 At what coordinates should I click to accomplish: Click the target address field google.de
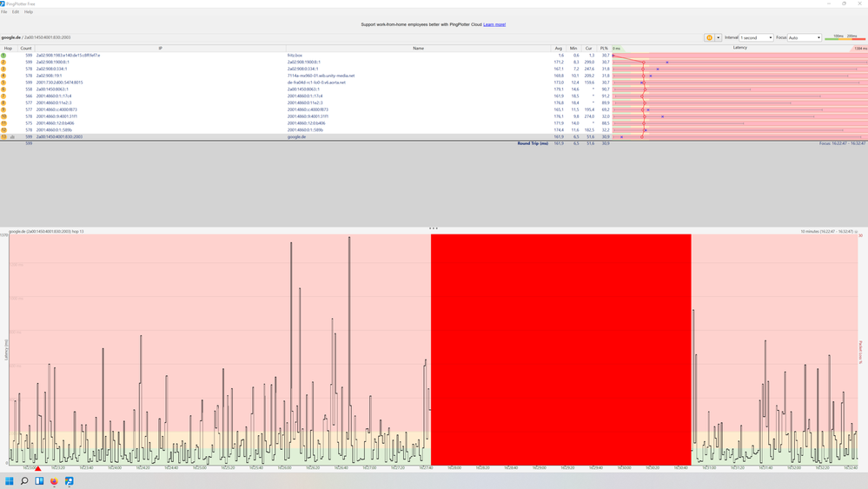(36, 37)
